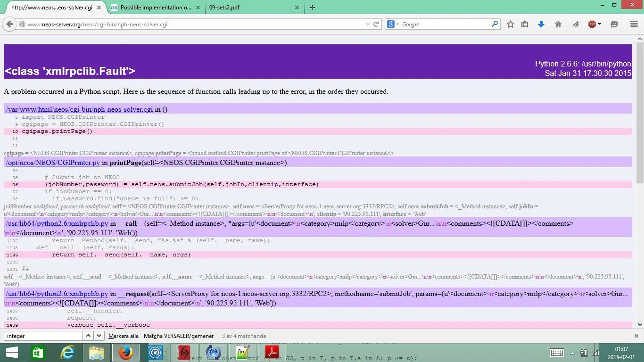This screenshot has height=362, width=644.
Task: Open the Google search engine selector dropdown
Action: [x=393, y=25]
